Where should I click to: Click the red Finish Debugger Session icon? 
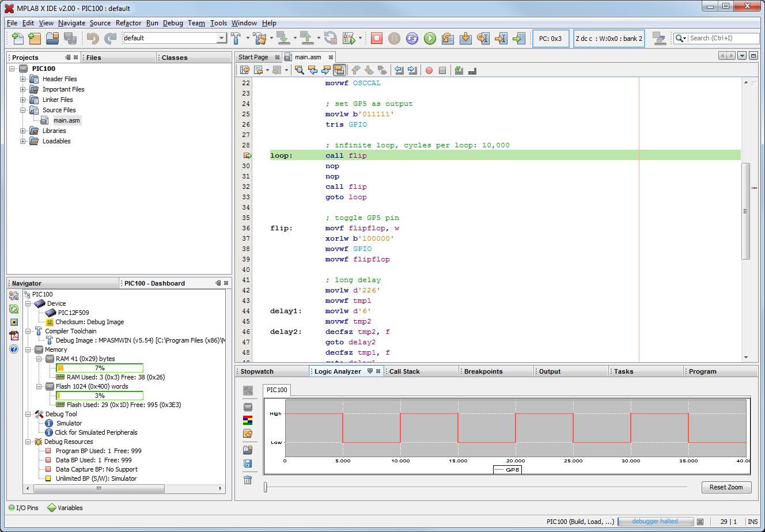tap(376, 38)
